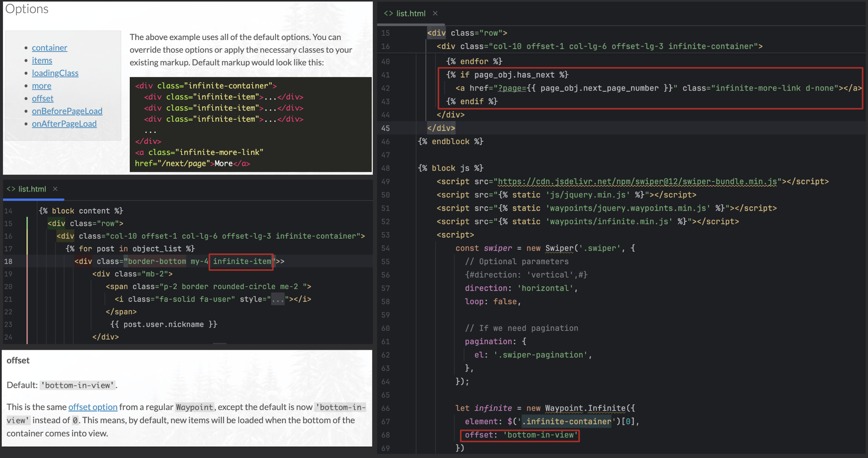Open the items option link
Viewport: 868px width, 458px height.
tap(42, 60)
